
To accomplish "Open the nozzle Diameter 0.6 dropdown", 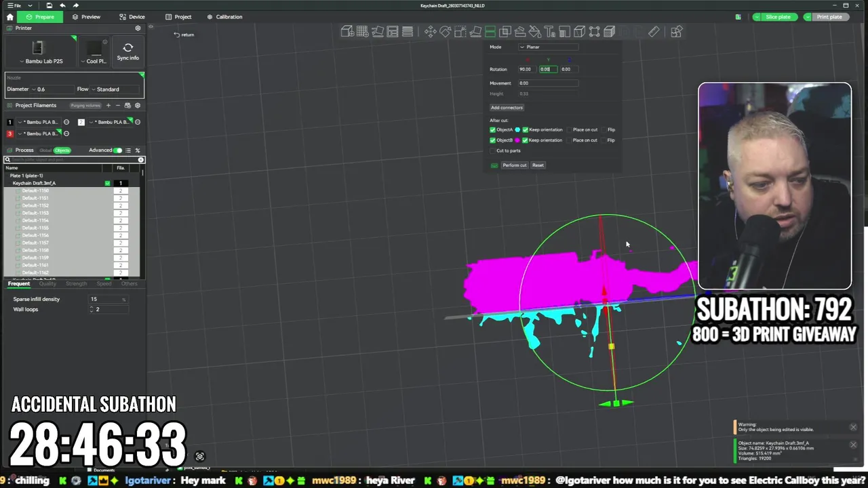I will tap(52, 89).
